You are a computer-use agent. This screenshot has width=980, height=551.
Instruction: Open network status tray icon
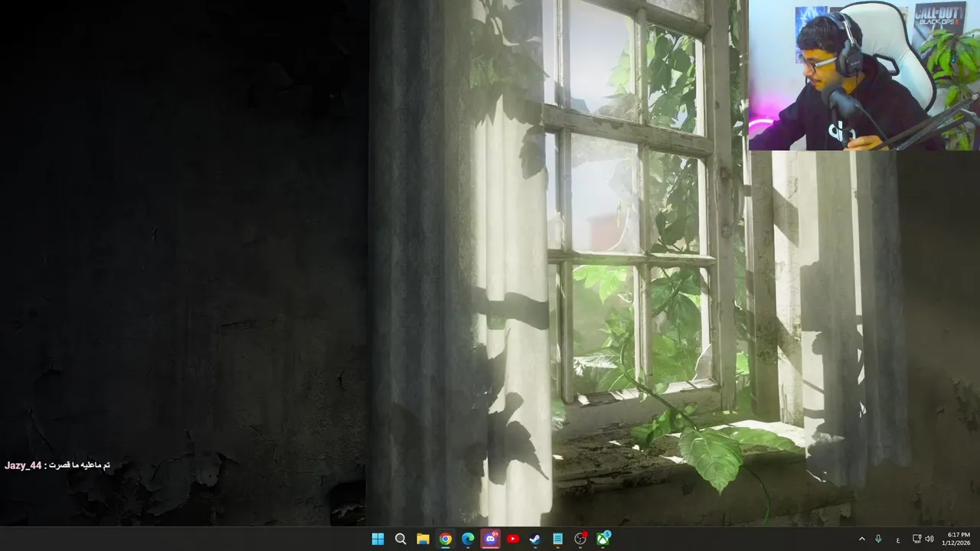coord(917,539)
